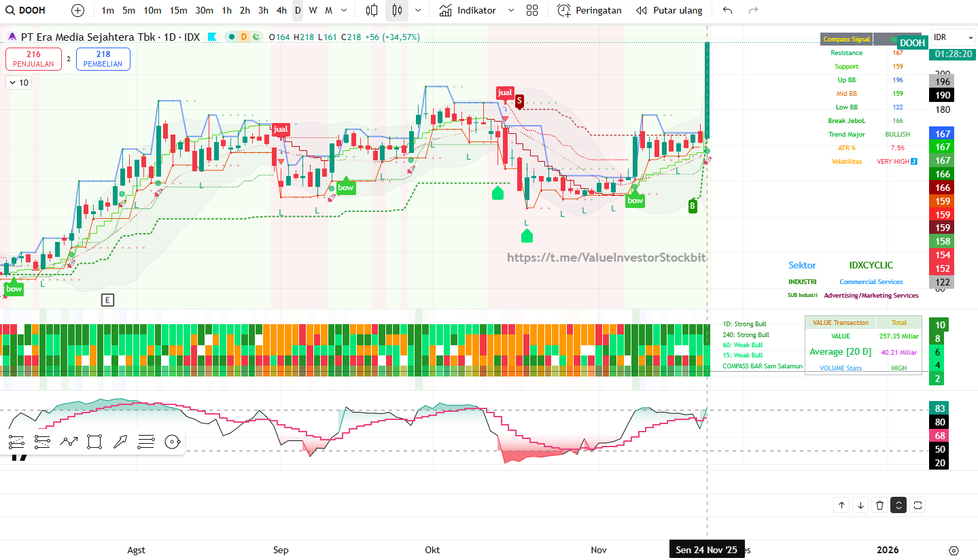Select the daily D timeframe

298,10
